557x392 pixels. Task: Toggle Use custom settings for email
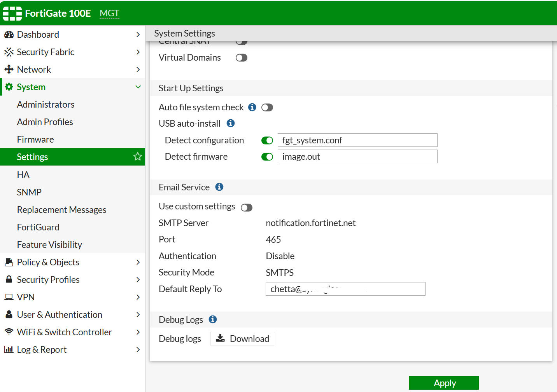[247, 208]
